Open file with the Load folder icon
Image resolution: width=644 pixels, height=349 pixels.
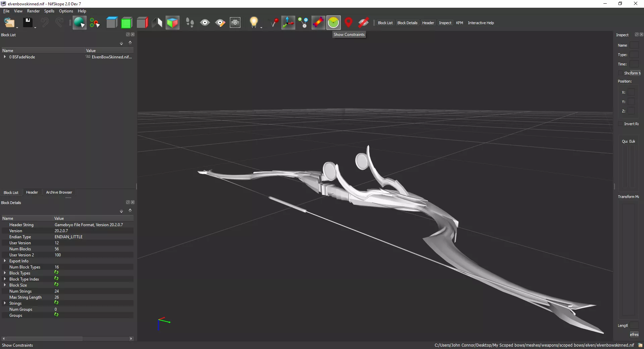tap(9, 23)
